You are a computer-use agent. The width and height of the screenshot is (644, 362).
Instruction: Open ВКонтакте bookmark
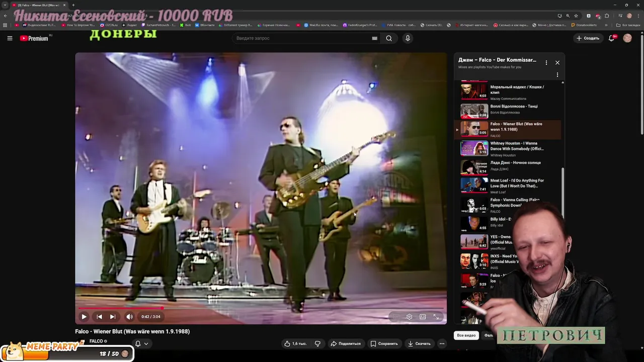tap(205, 25)
